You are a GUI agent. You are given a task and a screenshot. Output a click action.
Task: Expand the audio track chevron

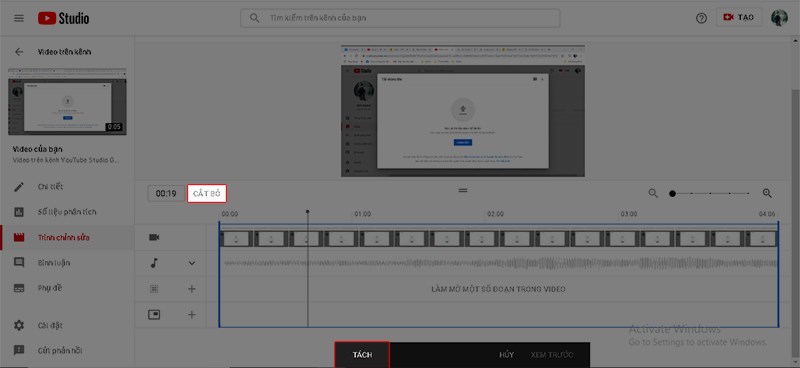pos(192,263)
